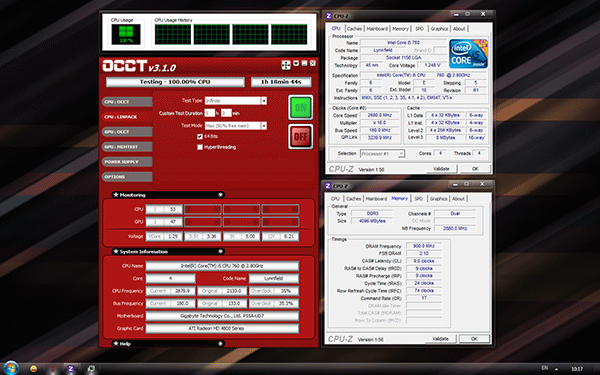Image resolution: width=600 pixels, height=375 pixels.
Task: Switch to CPU tab in bottom CPU-Z
Action: tap(335, 199)
